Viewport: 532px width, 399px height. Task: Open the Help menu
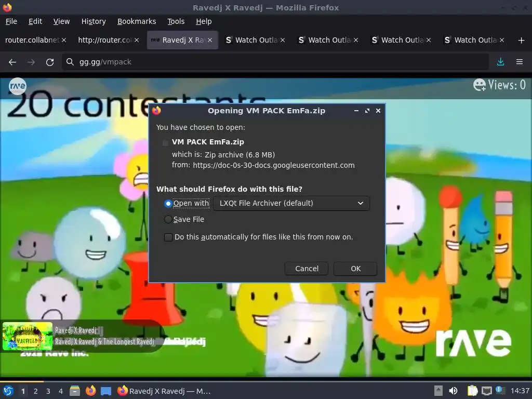(204, 21)
